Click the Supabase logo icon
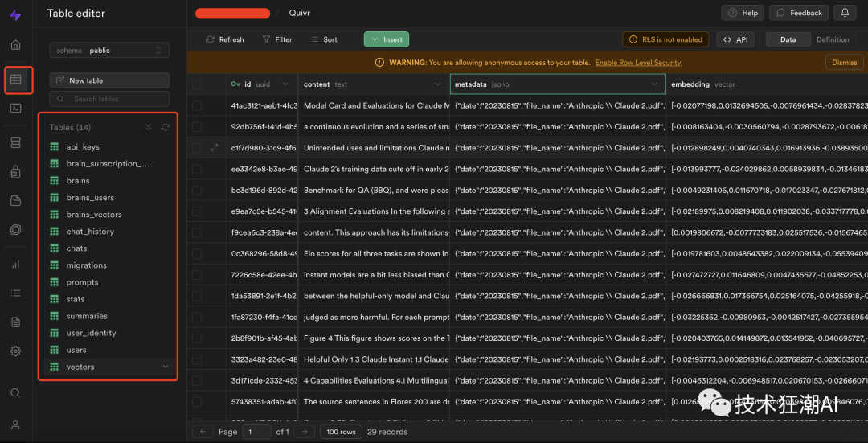Screen dimensions: 868x443 15,15
